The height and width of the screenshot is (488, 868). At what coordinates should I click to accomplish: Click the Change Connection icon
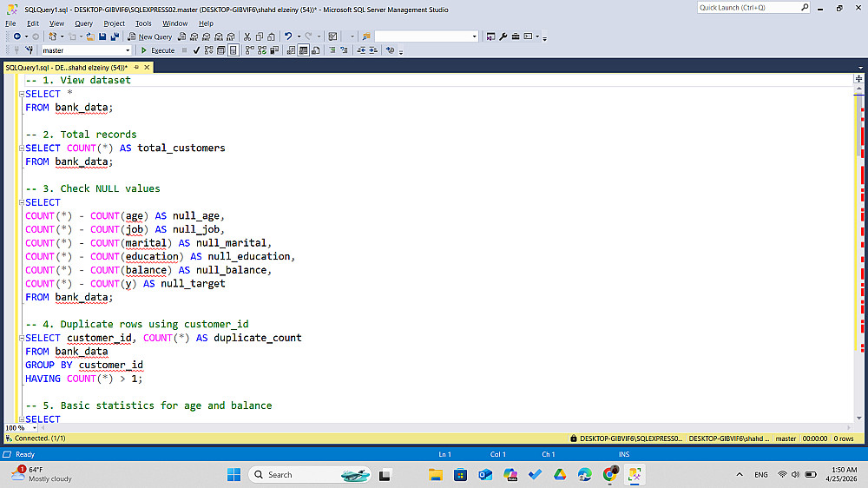(x=30, y=50)
